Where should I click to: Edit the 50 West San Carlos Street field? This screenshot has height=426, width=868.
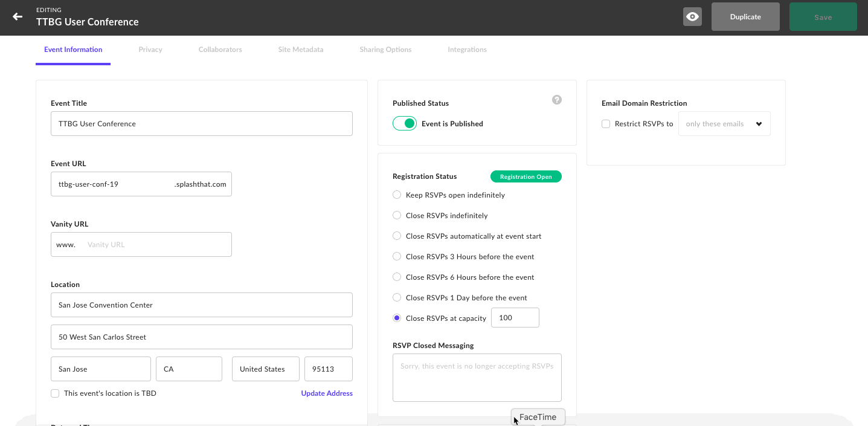(x=202, y=337)
